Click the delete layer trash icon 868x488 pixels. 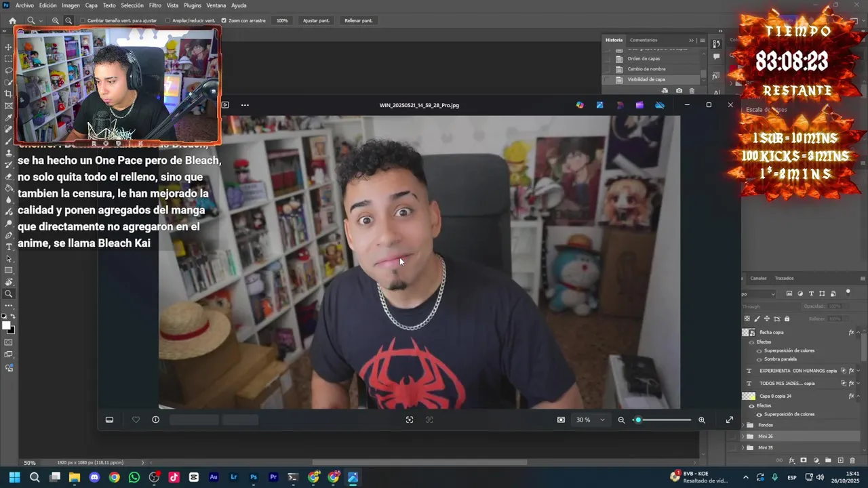coord(852,461)
